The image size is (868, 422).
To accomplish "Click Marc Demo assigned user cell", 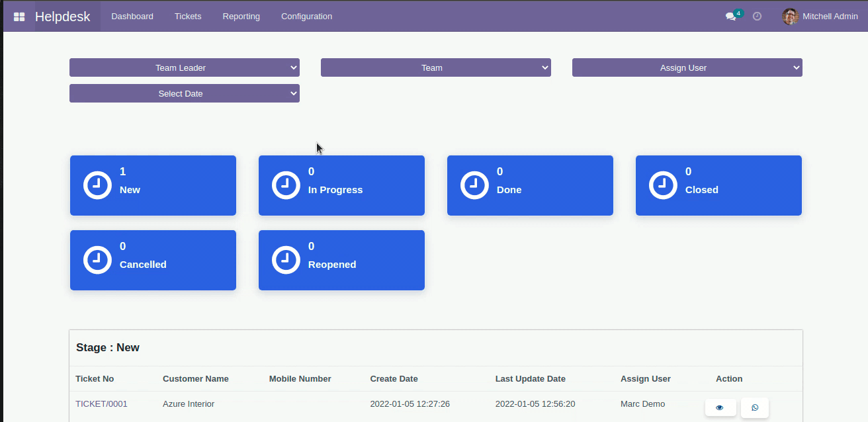I will 643,403.
